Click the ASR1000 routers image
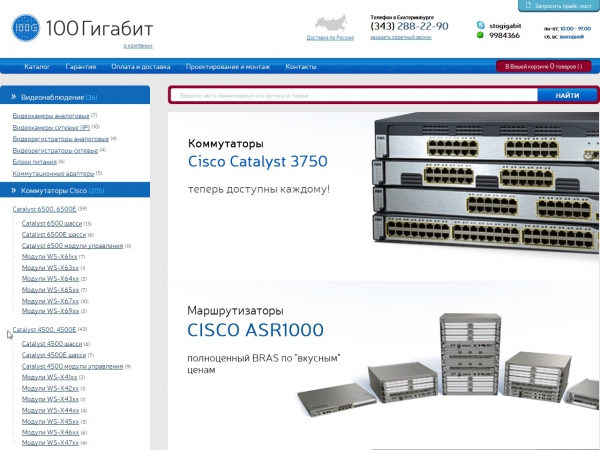 point(448,365)
